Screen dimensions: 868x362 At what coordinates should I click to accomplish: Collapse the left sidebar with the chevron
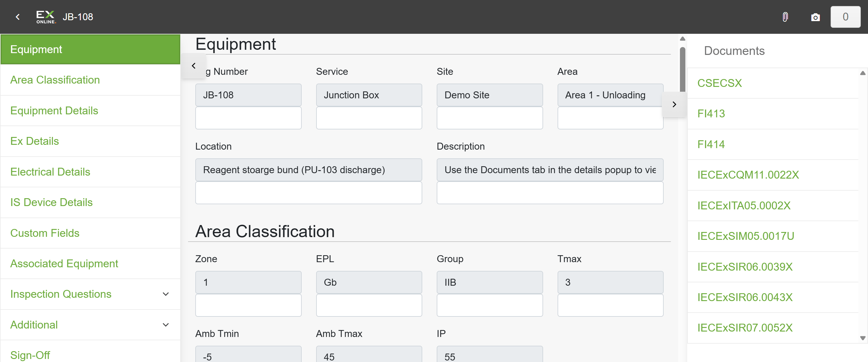(193, 66)
